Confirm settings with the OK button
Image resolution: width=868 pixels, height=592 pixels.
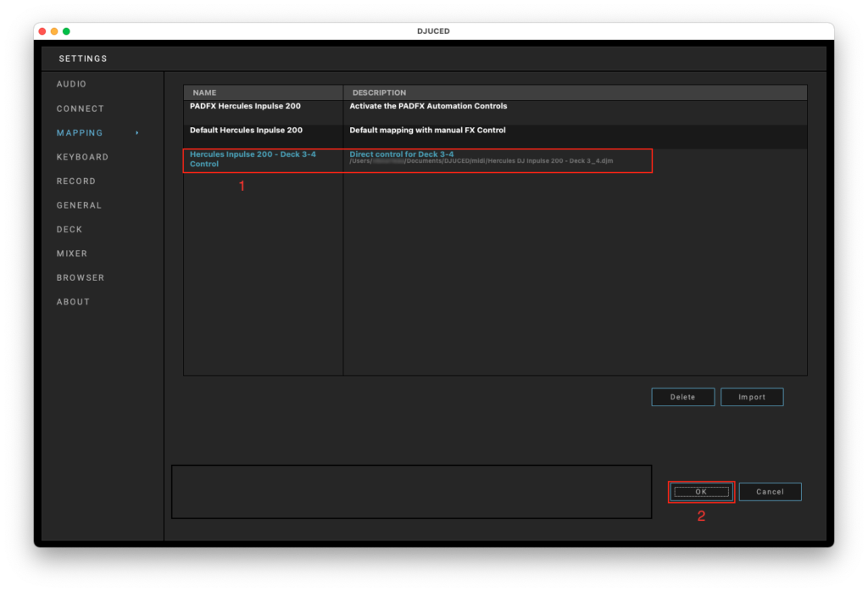point(700,492)
